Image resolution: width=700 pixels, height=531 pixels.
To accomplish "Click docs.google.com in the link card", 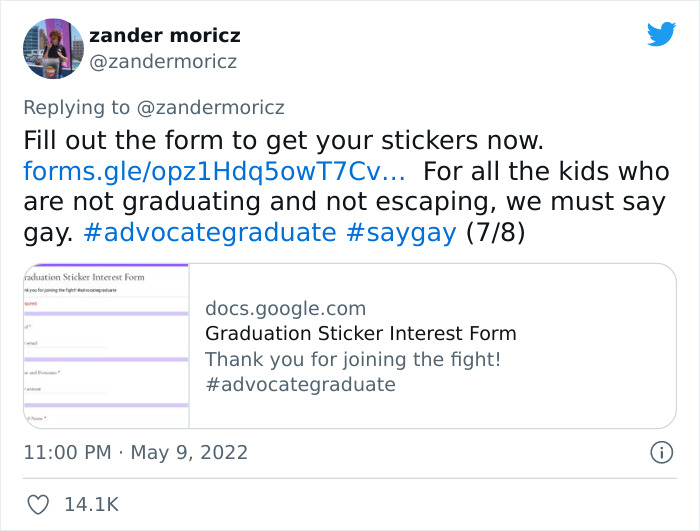I will [x=285, y=308].
